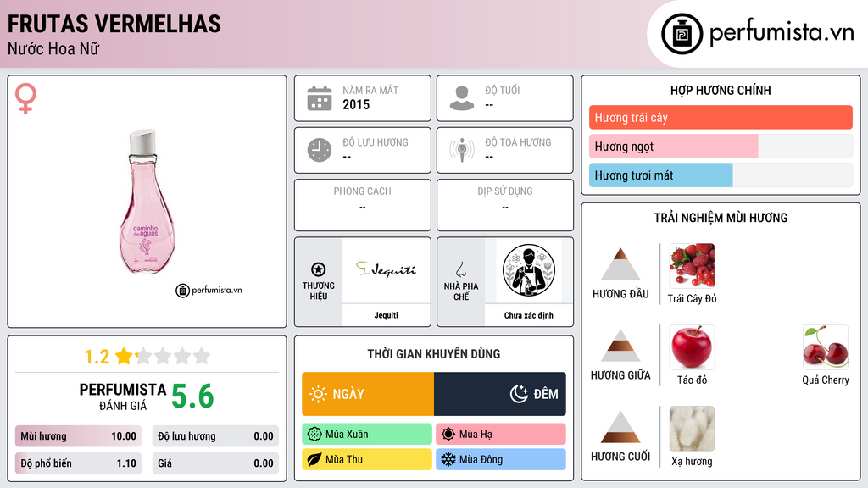Click the moon icon in Đêm bar
The width and height of the screenshot is (868, 488).
[x=519, y=394]
